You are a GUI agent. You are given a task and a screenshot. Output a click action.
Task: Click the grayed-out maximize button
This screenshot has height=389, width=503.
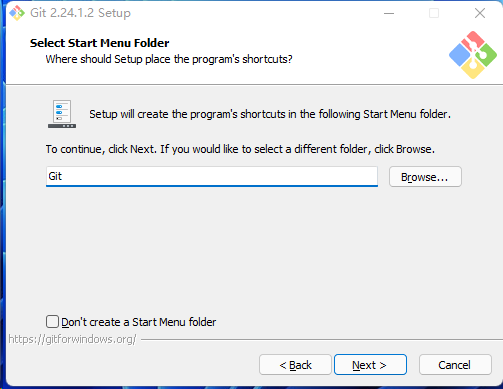pyautogui.click(x=434, y=13)
